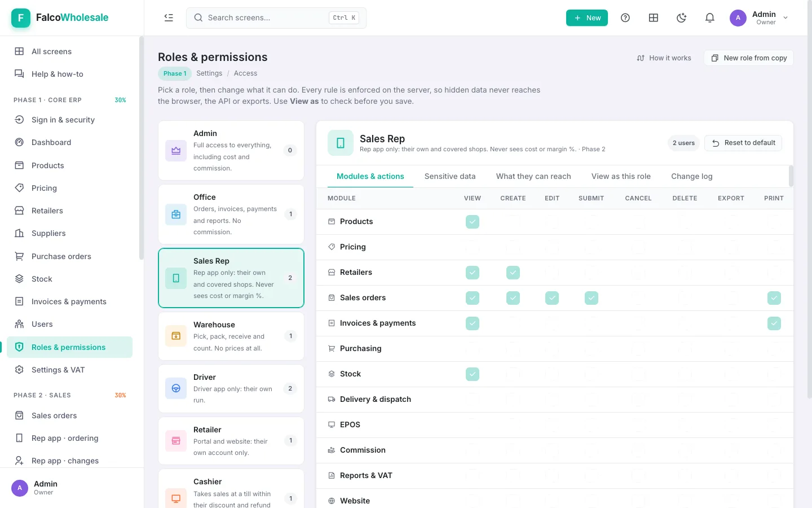Image resolution: width=812 pixels, height=508 pixels.
Task: Uncheck View permission for Stock
Action: click(473, 374)
